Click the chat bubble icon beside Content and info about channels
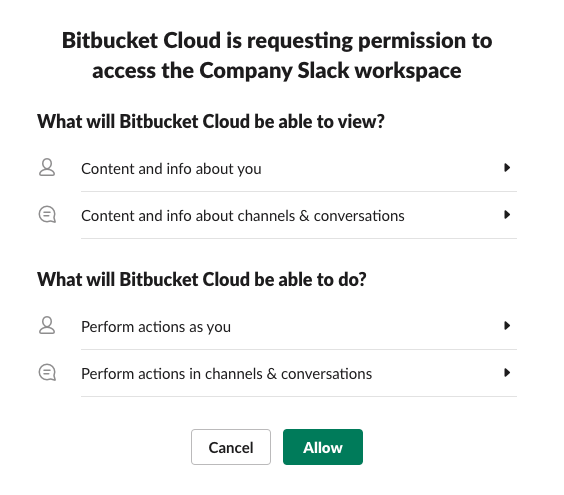 click(47, 215)
